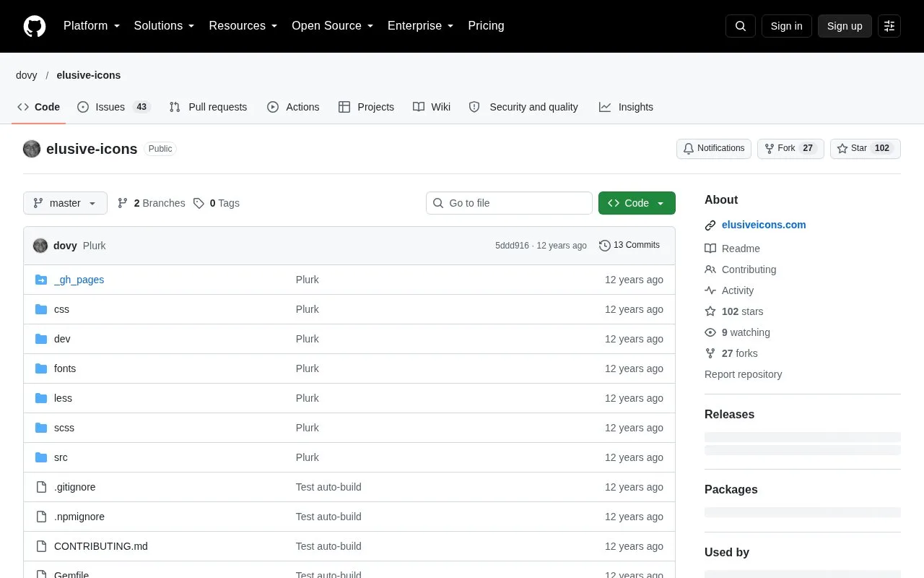The image size is (924, 578).
Task: Click the Report repository link
Action: [743, 374]
